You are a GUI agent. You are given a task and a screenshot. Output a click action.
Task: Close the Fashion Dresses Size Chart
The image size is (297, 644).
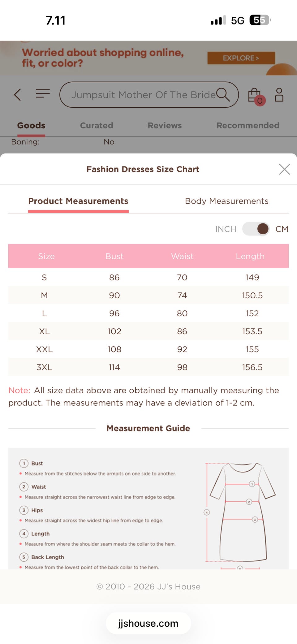tap(284, 169)
